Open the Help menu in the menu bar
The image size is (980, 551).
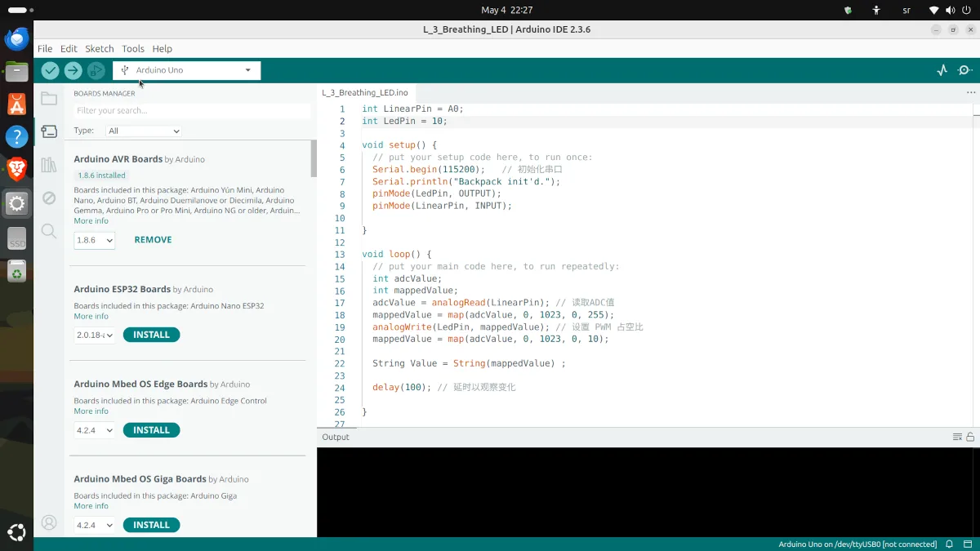click(163, 49)
